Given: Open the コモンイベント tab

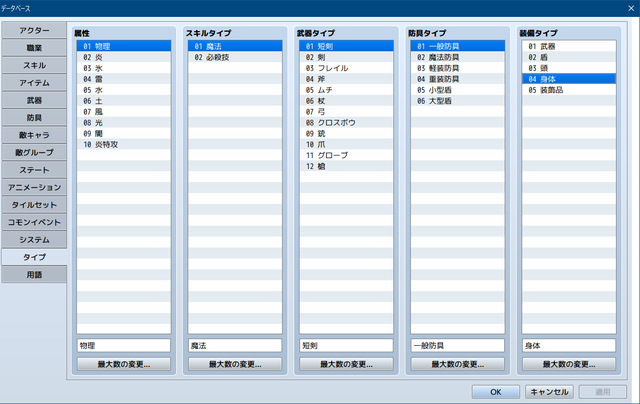Looking at the screenshot, I should click(34, 222).
